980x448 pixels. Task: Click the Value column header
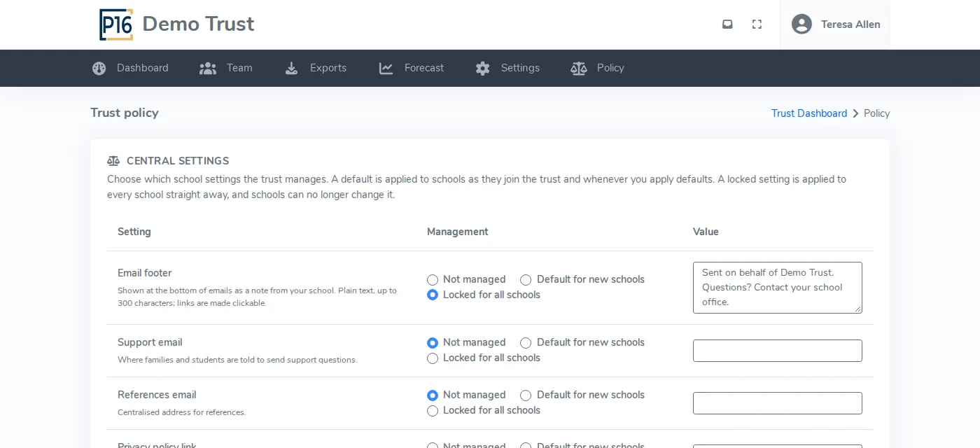point(706,232)
